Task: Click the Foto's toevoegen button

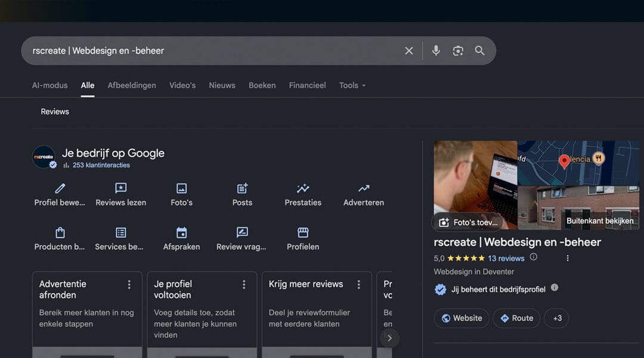Action: (468, 223)
